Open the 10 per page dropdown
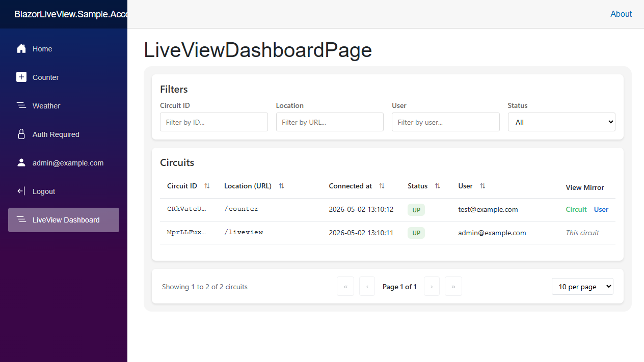The width and height of the screenshot is (644, 362). click(x=582, y=286)
